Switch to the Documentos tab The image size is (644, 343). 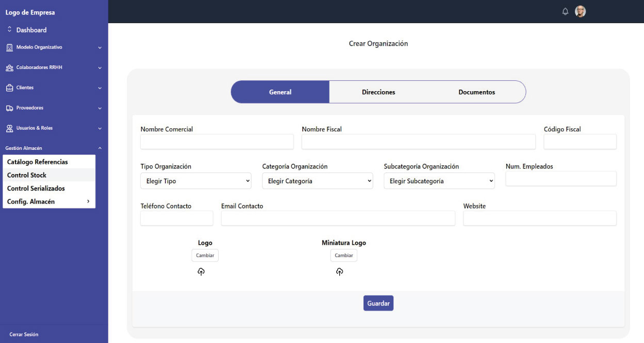[476, 92]
